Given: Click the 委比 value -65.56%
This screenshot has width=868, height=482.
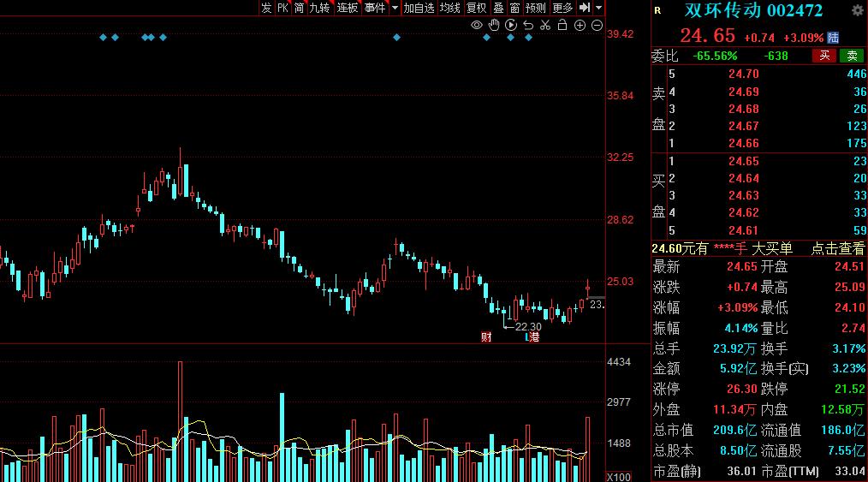Looking at the screenshot, I should point(715,56).
